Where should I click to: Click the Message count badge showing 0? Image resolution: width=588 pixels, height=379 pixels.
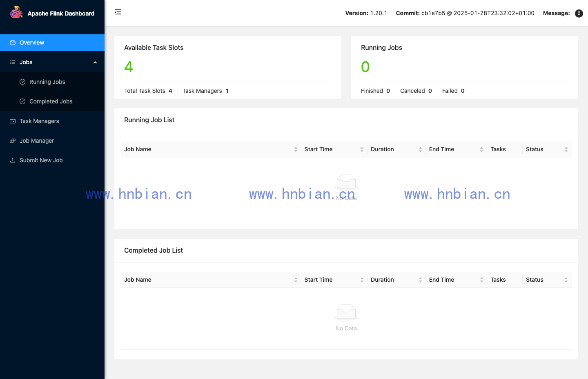pos(579,13)
